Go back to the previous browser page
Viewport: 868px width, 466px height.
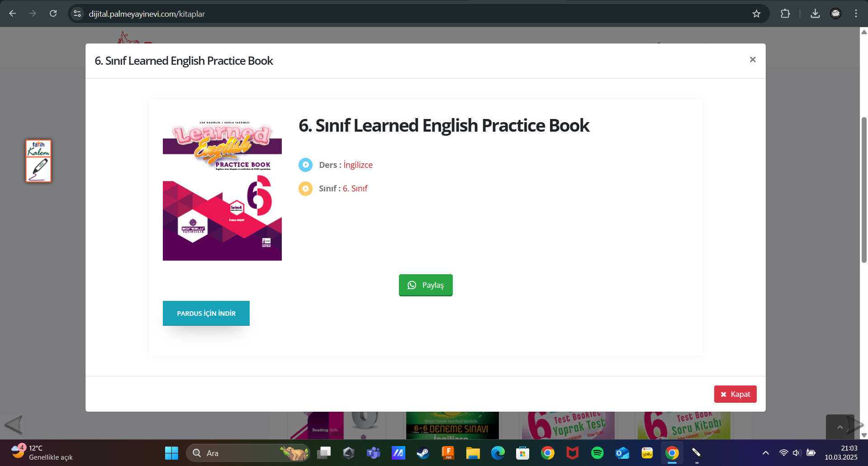pos(13,14)
